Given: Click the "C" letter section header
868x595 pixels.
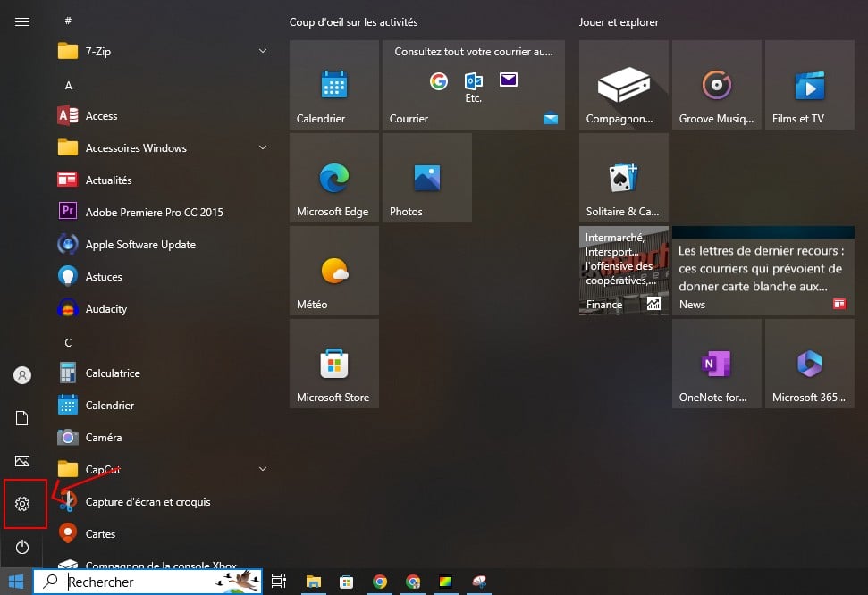Looking at the screenshot, I should tap(68, 342).
